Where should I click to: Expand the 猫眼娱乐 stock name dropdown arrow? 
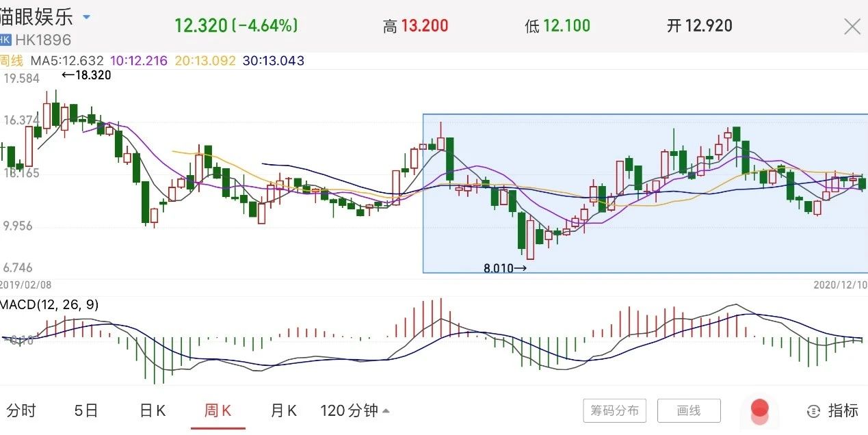tap(86, 16)
